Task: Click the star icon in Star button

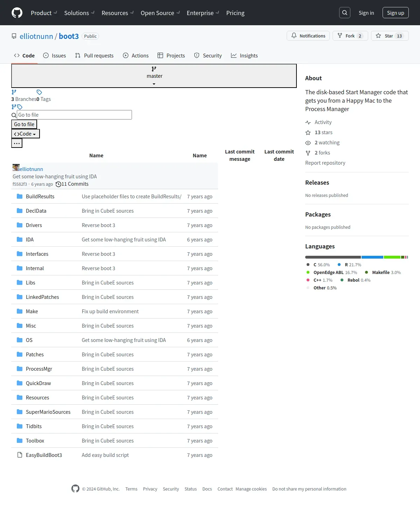Action: [x=378, y=36]
